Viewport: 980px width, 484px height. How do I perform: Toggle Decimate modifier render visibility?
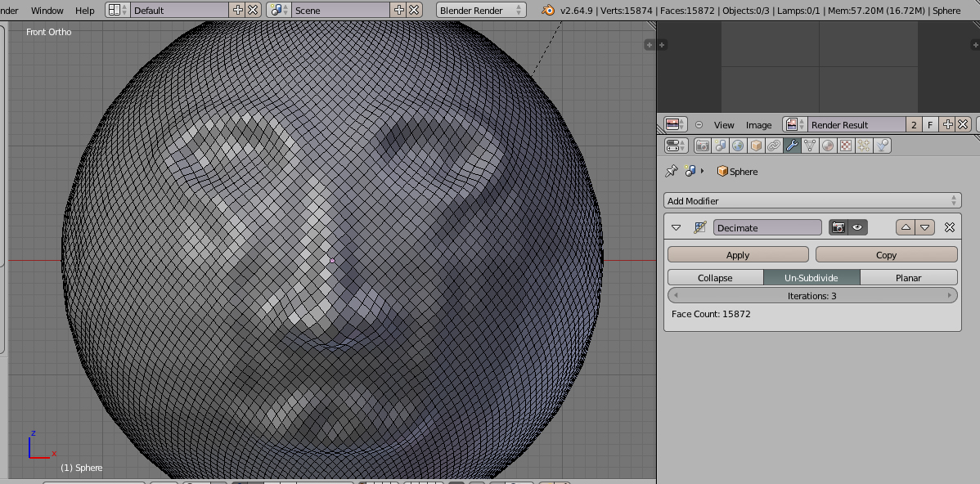click(x=838, y=228)
